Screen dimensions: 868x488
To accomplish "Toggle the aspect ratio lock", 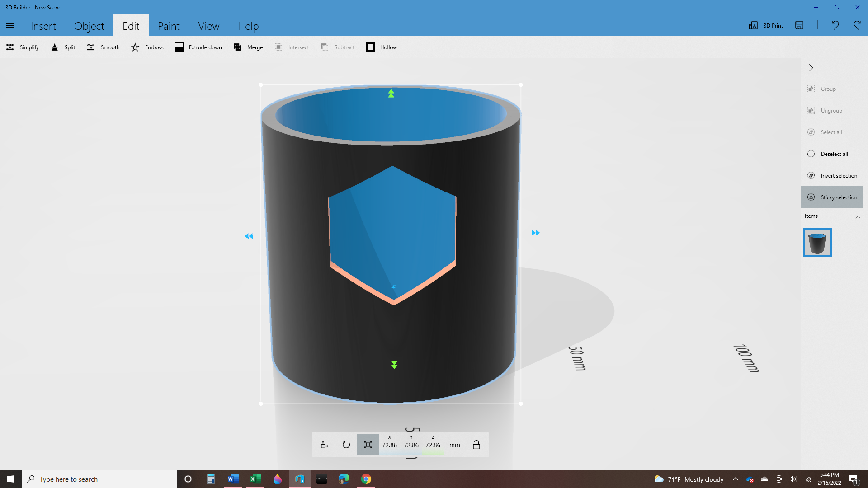I will [476, 445].
